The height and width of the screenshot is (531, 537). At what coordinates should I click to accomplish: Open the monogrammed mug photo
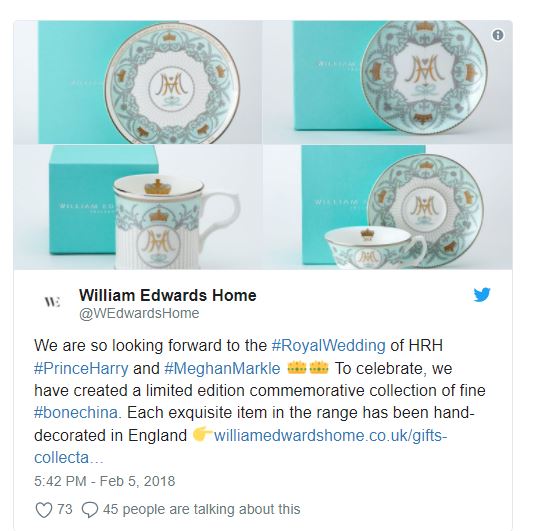point(138,207)
